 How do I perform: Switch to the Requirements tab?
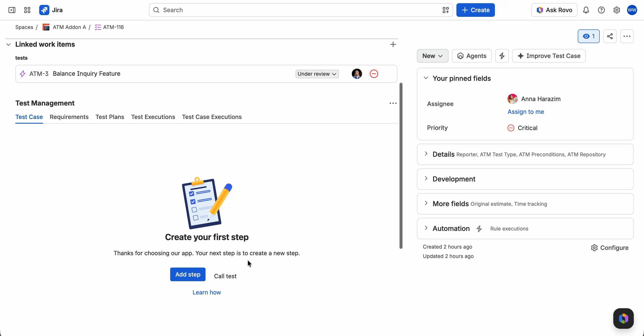point(69,117)
